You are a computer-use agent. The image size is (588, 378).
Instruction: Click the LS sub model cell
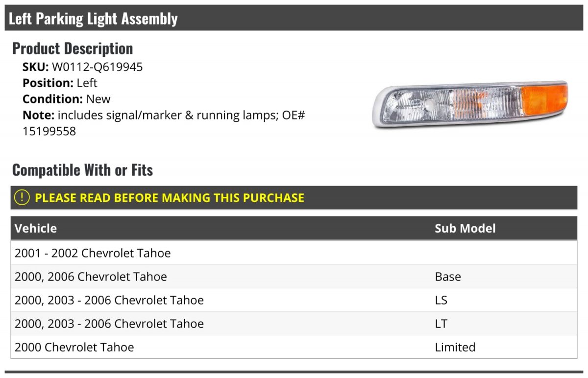pyautogui.click(x=441, y=300)
